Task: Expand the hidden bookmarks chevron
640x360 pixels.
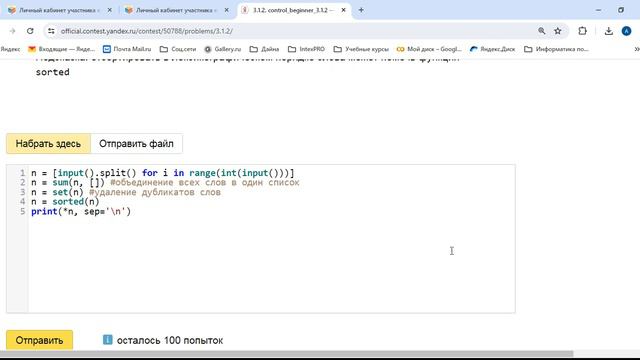Action: click(636, 49)
